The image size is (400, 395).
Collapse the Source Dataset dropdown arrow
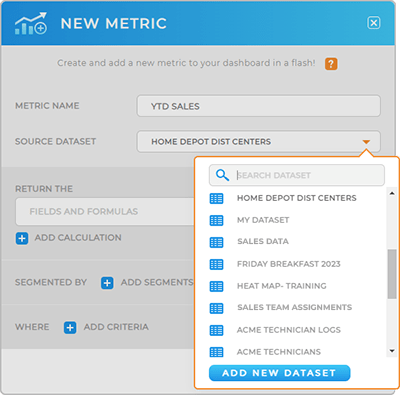pos(366,142)
